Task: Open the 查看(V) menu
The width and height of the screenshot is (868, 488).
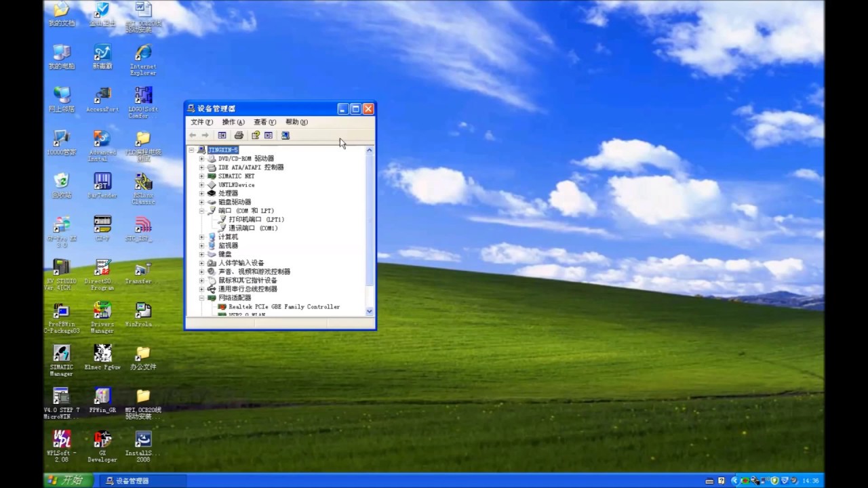Action: point(265,122)
